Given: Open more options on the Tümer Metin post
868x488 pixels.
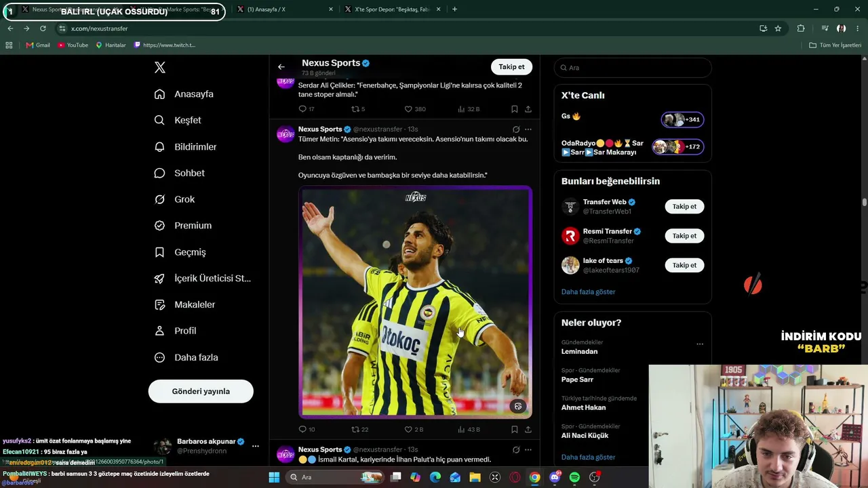Looking at the screenshot, I should [528, 129].
